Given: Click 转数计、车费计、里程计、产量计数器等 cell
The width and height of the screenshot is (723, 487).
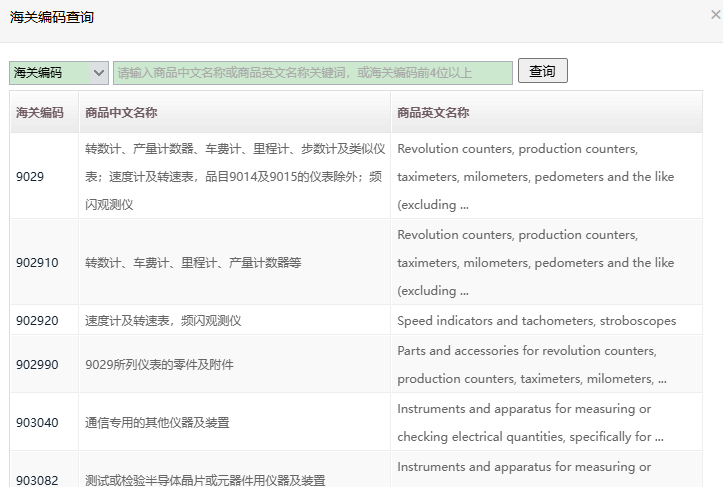Looking at the screenshot, I should [193, 263].
